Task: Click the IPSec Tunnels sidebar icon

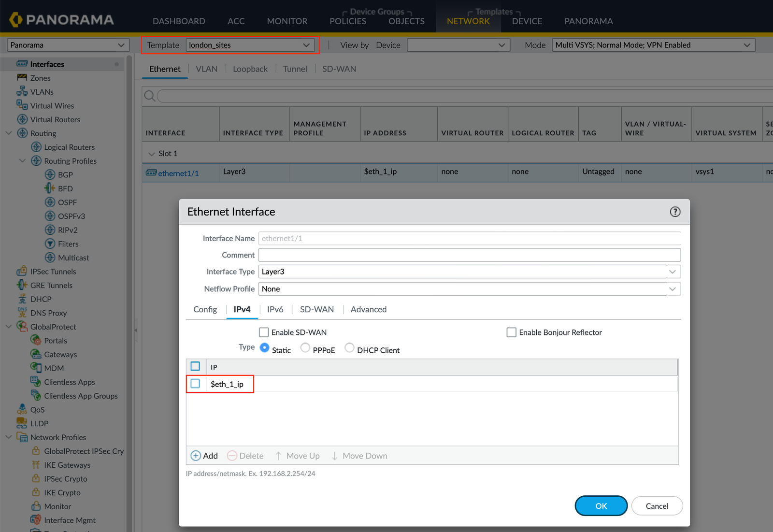Action: [22, 272]
